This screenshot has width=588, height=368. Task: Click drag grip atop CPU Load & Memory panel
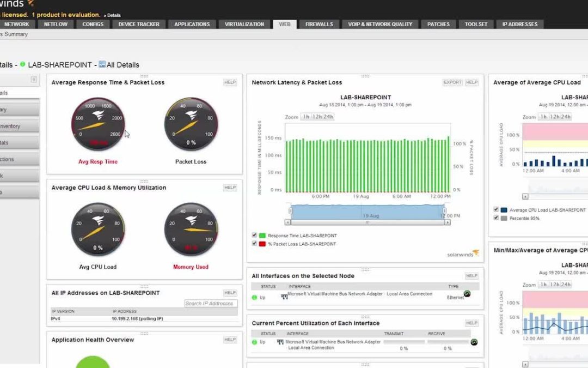[144, 182]
